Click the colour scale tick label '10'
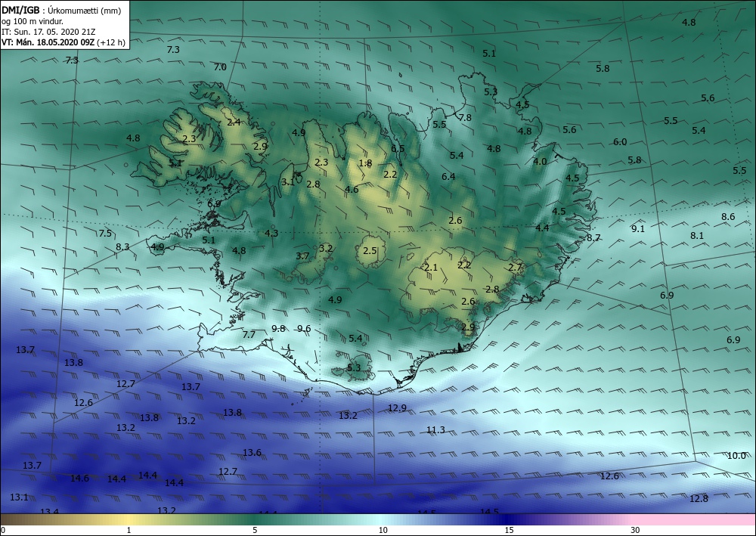This screenshot has width=756, height=536. [x=383, y=530]
